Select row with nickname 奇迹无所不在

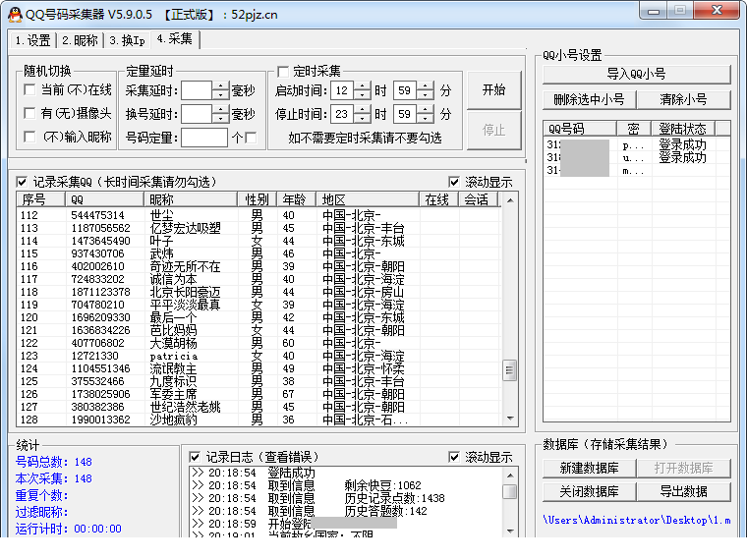point(259,266)
